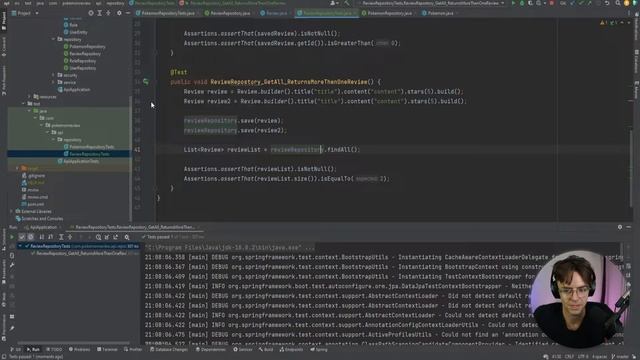Expand the External Libraries node
The width and height of the screenshot is (640, 360).
[x=11, y=211]
